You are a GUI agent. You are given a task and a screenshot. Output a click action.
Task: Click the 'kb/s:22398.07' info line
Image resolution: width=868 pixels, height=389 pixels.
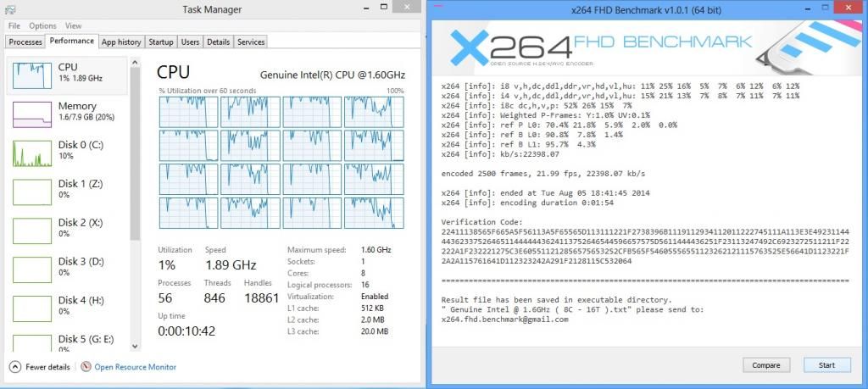click(x=500, y=154)
